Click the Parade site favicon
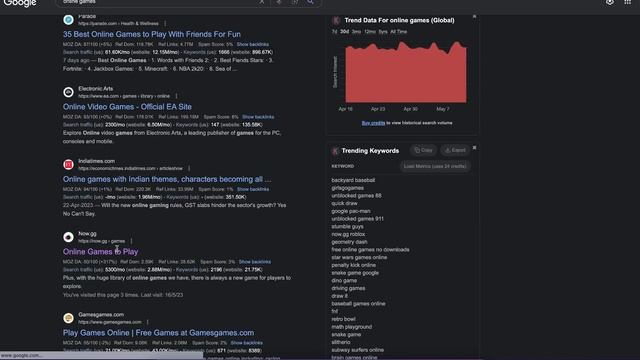 pyautogui.click(x=69, y=19)
